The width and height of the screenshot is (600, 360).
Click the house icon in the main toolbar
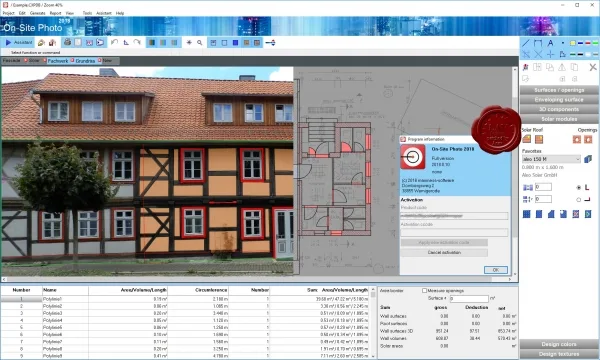tap(52, 42)
